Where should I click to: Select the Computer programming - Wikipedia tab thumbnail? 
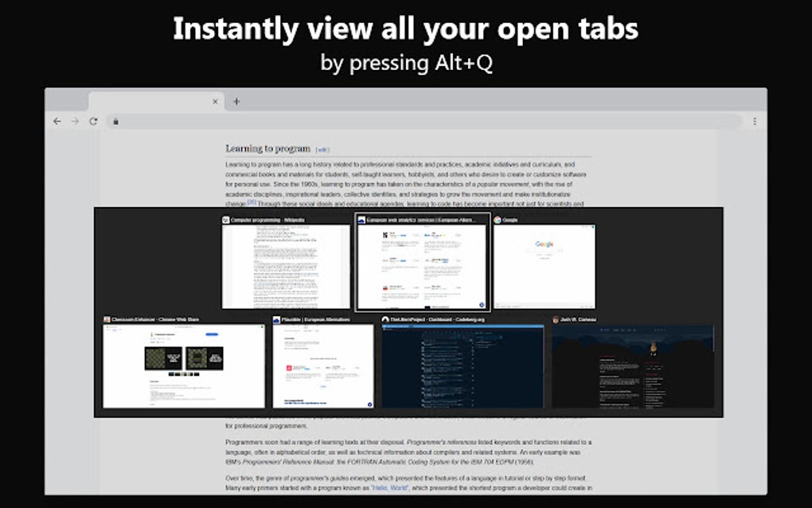click(x=287, y=263)
